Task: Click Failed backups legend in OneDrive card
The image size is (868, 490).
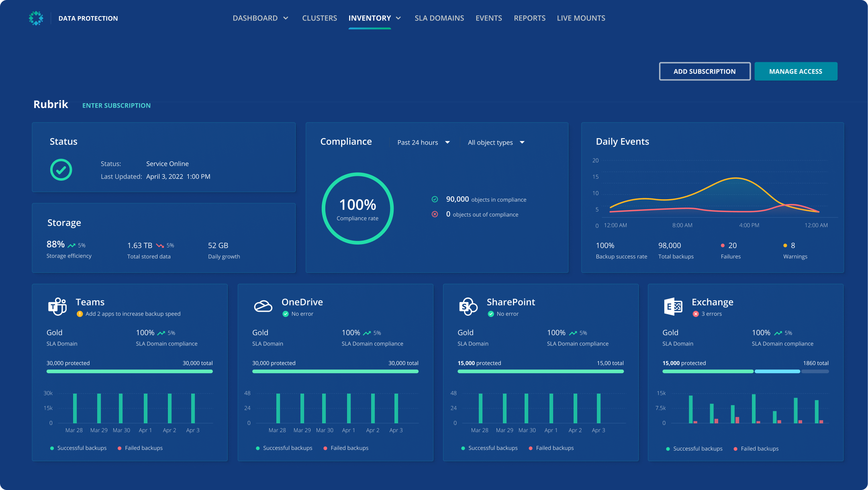Action: (x=346, y=448)
